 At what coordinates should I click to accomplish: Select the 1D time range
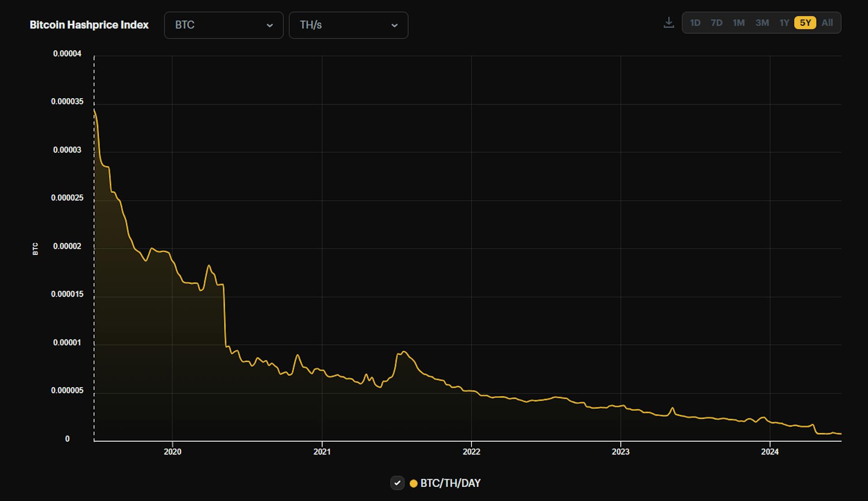[695, 23]
